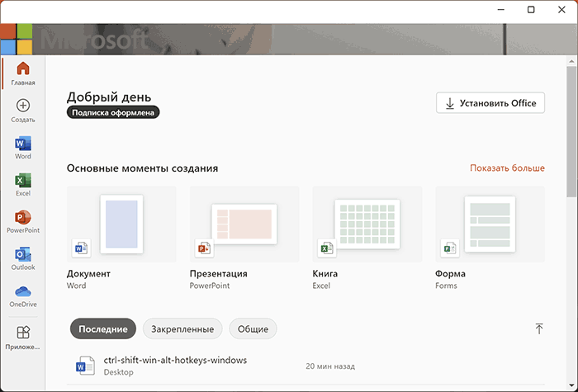Click the Подписка оформлена badge

coord(113,112)
